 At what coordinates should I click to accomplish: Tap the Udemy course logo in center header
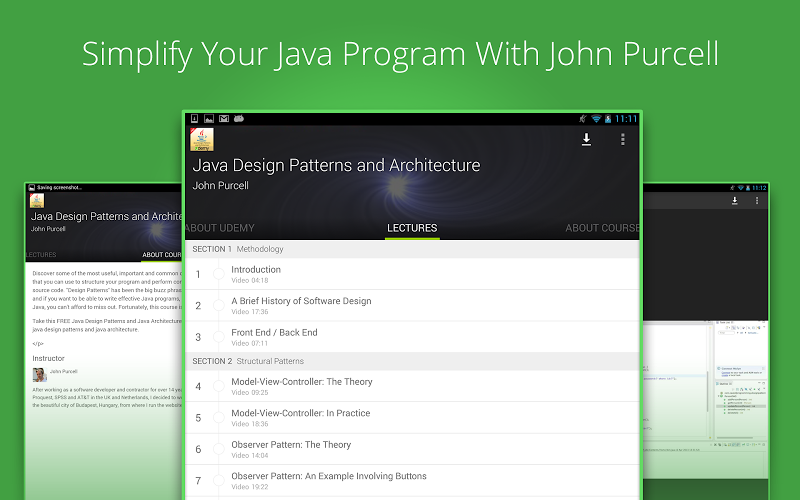[x=201, y=140]
